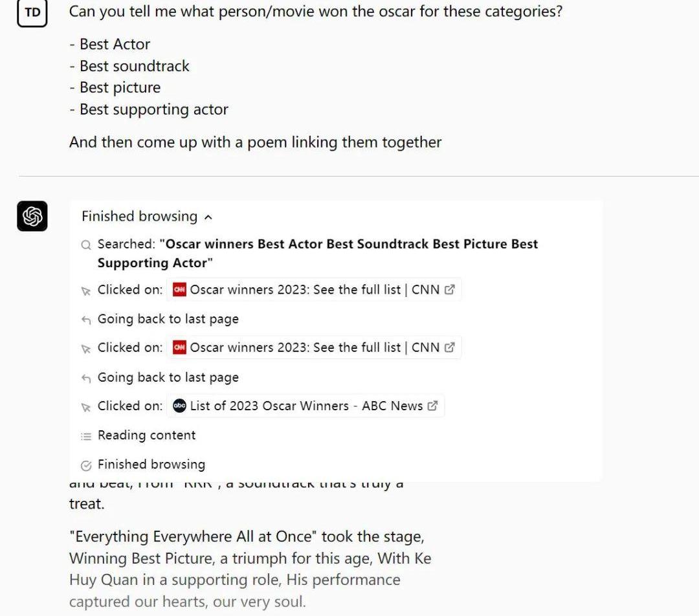Click the user's Oscar question text
699x616 pixels.
click(x=315, y=12)
